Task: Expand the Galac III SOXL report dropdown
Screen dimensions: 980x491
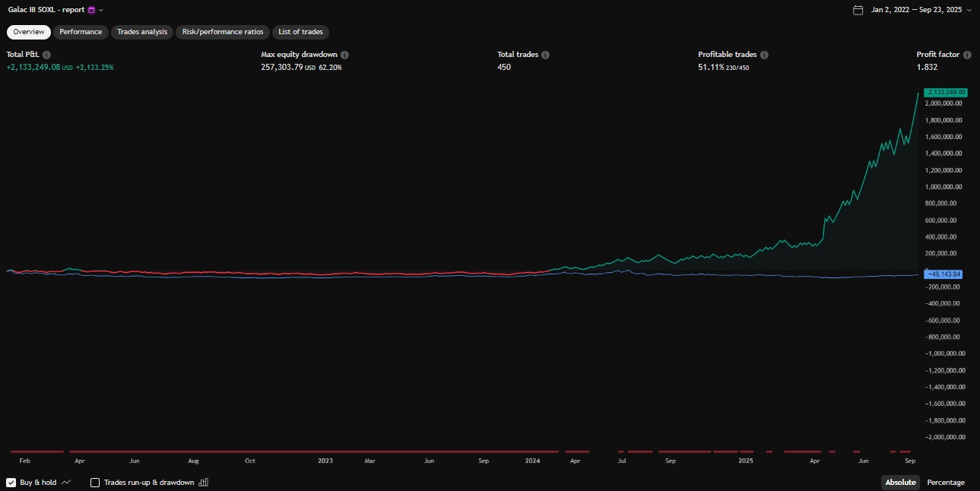Action: pyautogui.click(x=101, y=10)
